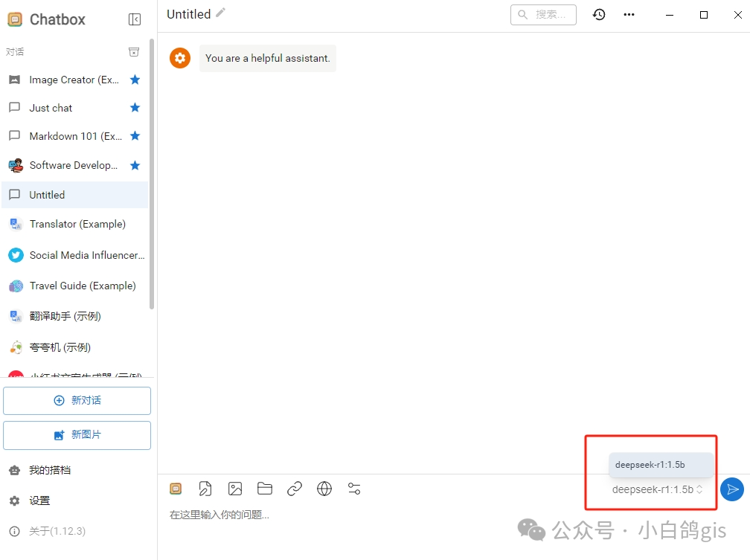Viewport: 750px width, 560px height.
Task: Click the attach file icon in the input toolbar
Action: [205, 489]
